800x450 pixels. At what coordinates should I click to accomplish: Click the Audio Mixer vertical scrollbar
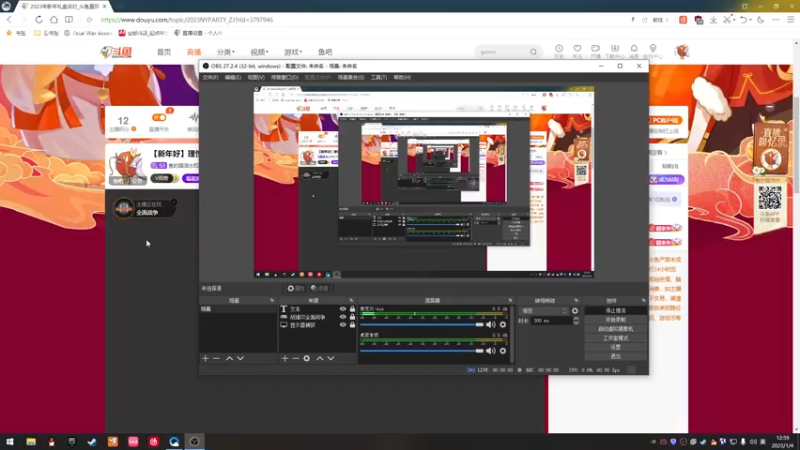(511, 334)
